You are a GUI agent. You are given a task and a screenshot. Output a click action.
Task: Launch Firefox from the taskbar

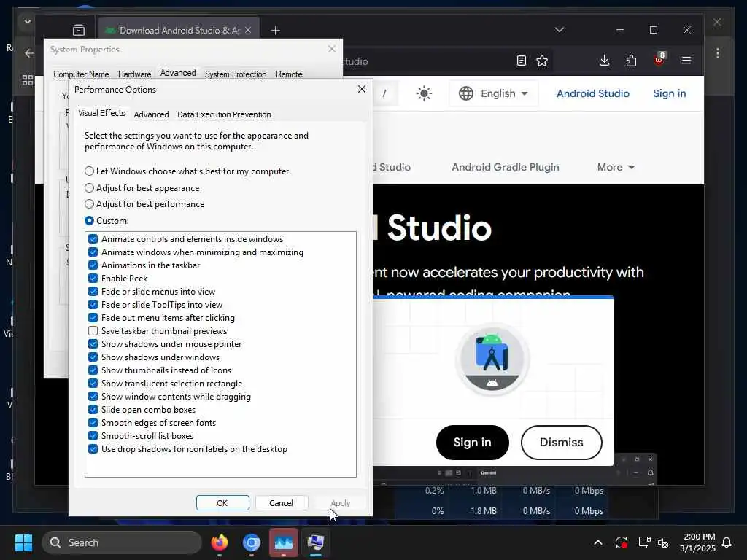point(219,542)
